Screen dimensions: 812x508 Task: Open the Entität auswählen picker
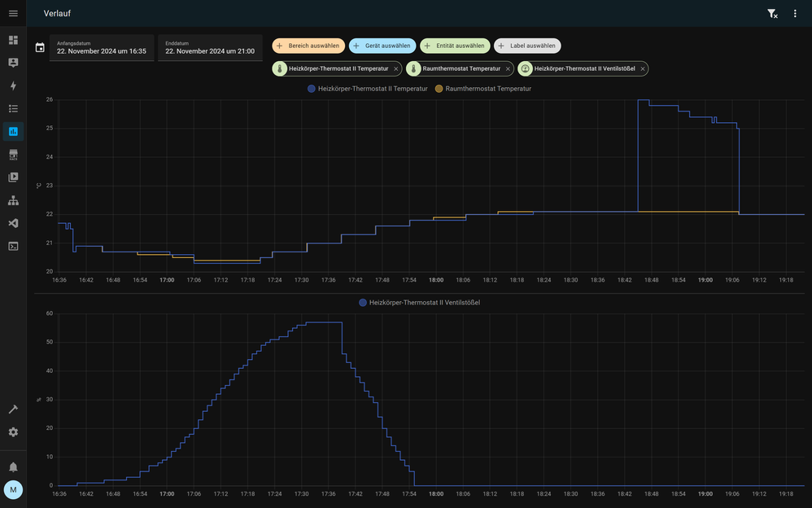[x=455, y=46]
